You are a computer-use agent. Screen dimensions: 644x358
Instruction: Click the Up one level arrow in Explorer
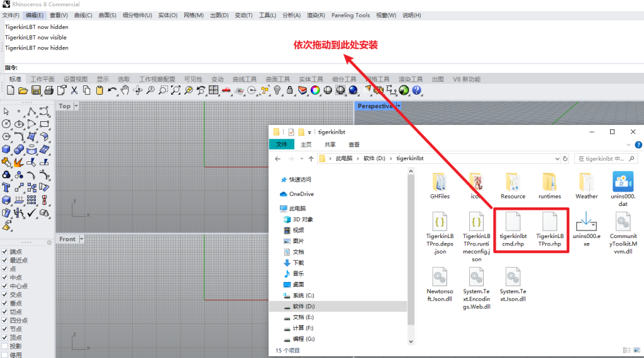[311, 158]
